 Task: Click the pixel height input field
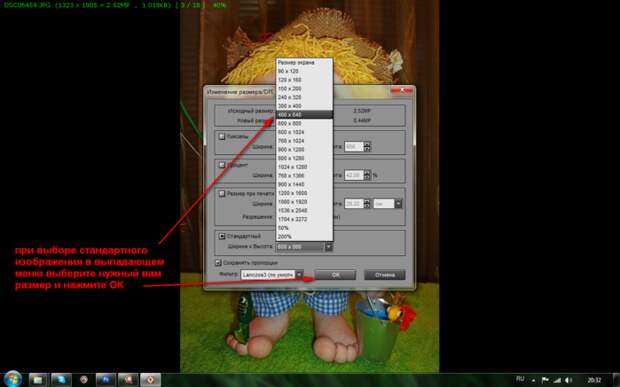pyautogui.click(x=354, y=147)
